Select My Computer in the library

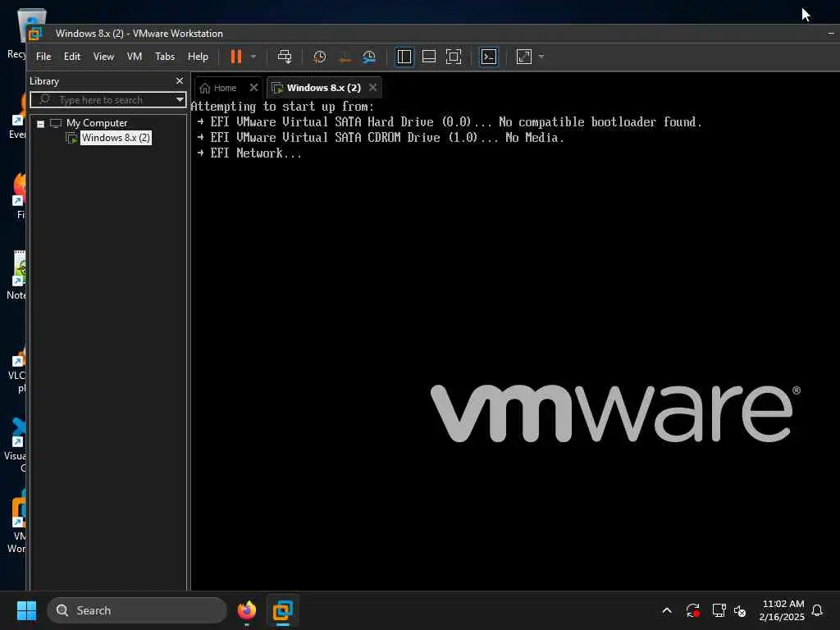(97, 123)
